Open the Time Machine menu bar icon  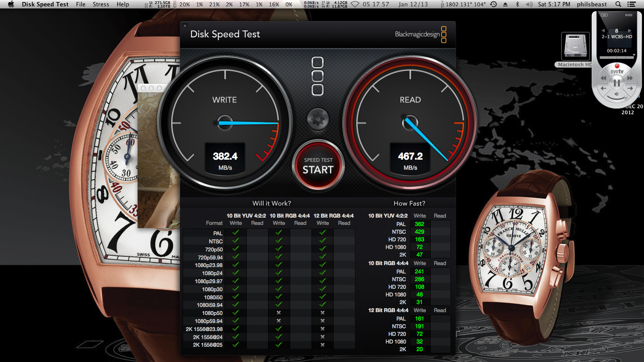493,4
